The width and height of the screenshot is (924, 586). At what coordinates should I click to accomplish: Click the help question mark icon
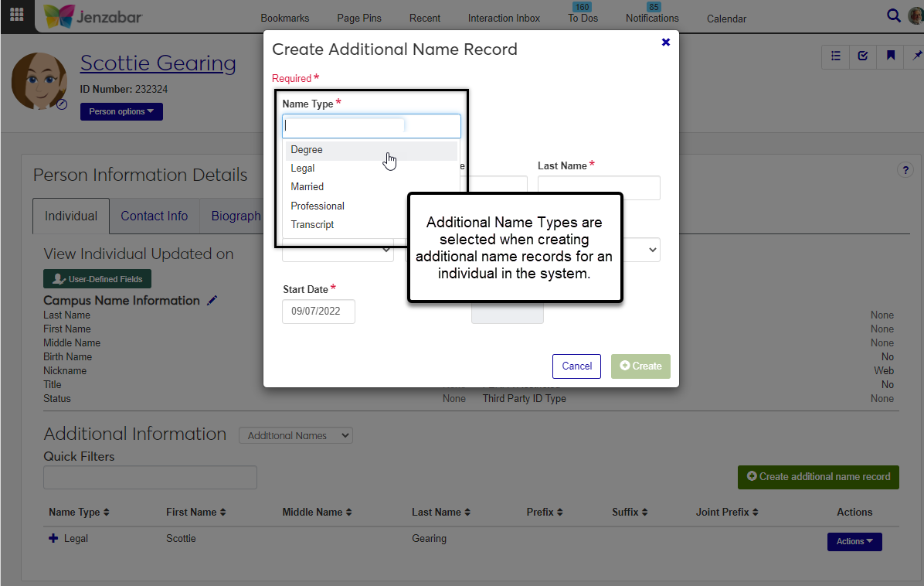pos(905,171)
